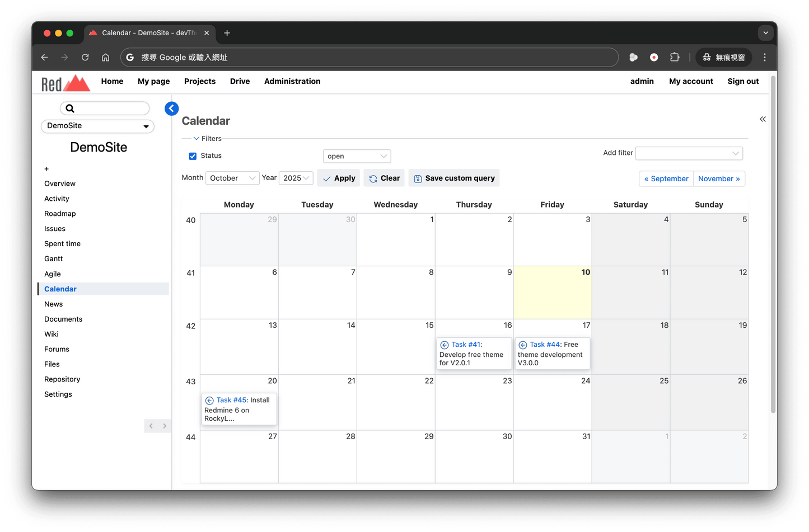809x532 pixels.
Task: Collapse the sidebar with blue arrow button
Action: [172, 109]
